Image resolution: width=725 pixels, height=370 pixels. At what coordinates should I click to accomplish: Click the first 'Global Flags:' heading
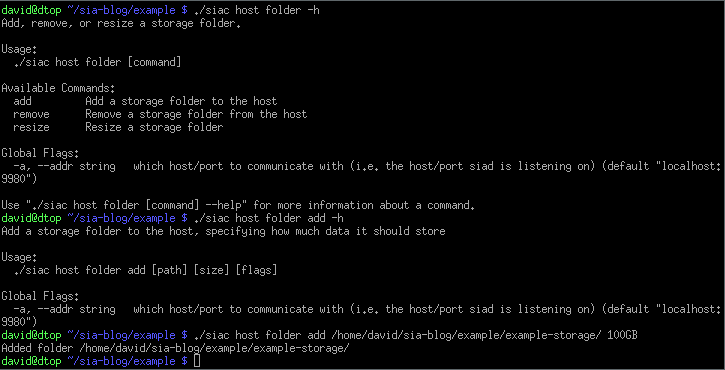pos(41,153)
